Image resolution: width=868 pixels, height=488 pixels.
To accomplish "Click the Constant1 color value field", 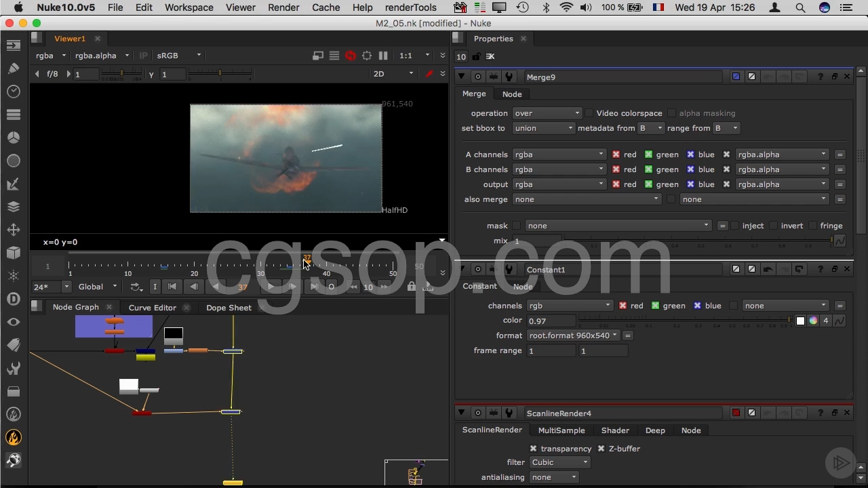I will (551, 321).
